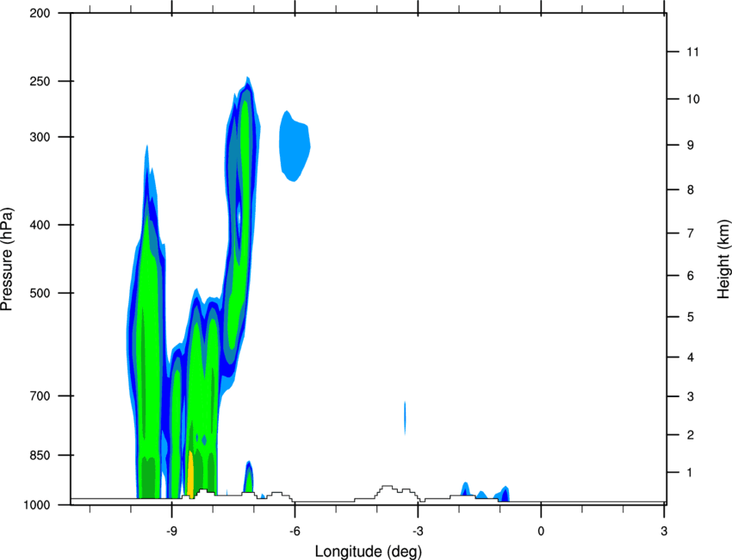This screenshot has height=560, width=732.
Task: Click the orange contour core near 850 hPa
Action: click(190, 474)
